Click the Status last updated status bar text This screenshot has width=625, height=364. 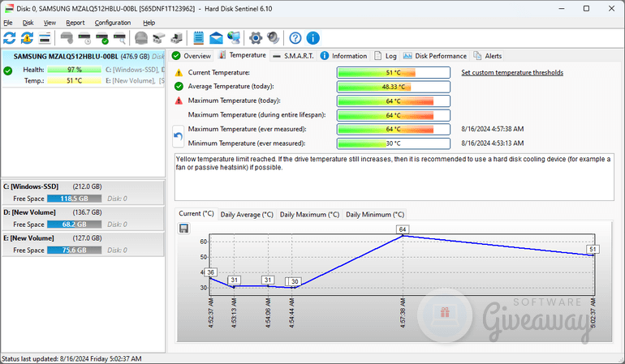pos(71,359)
